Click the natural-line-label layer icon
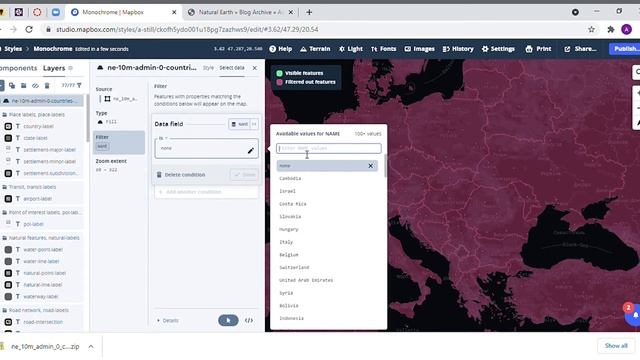Screen dimensions: 640x360 [x=8, y=285]
